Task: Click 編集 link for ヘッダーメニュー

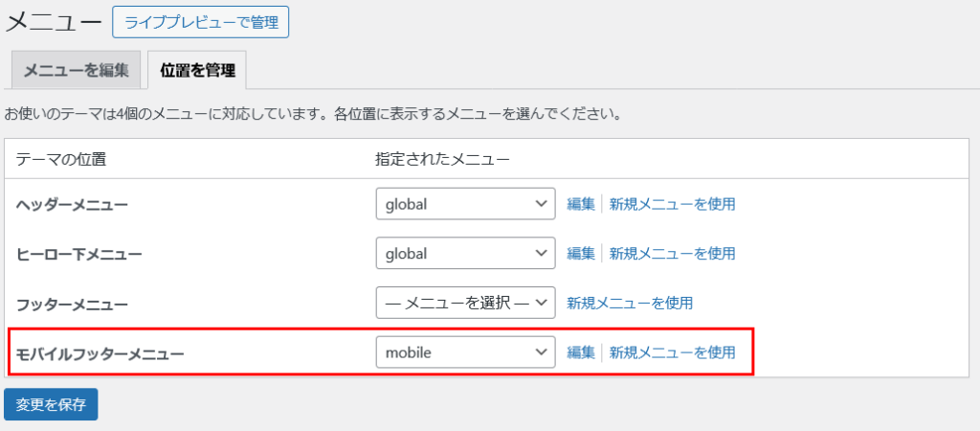Action: (x=581, y=204)
